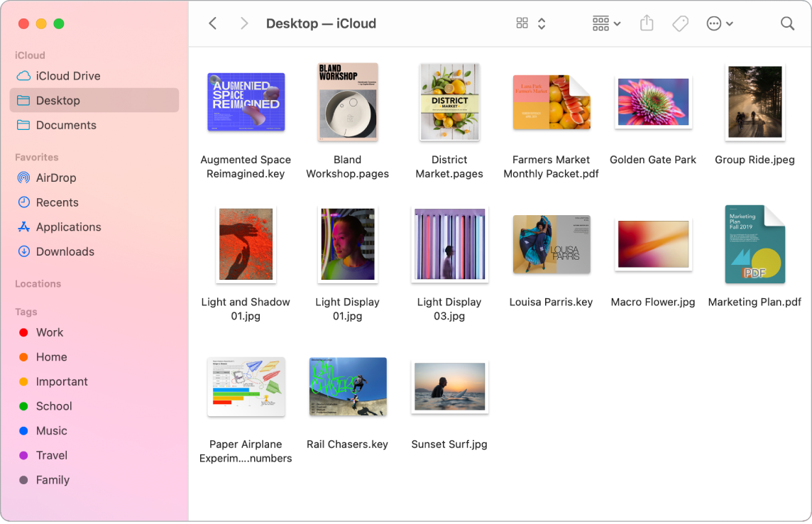Select Documents in the iCloud sidebar
This screenshot has width=812, height=524.
[67, 125]
